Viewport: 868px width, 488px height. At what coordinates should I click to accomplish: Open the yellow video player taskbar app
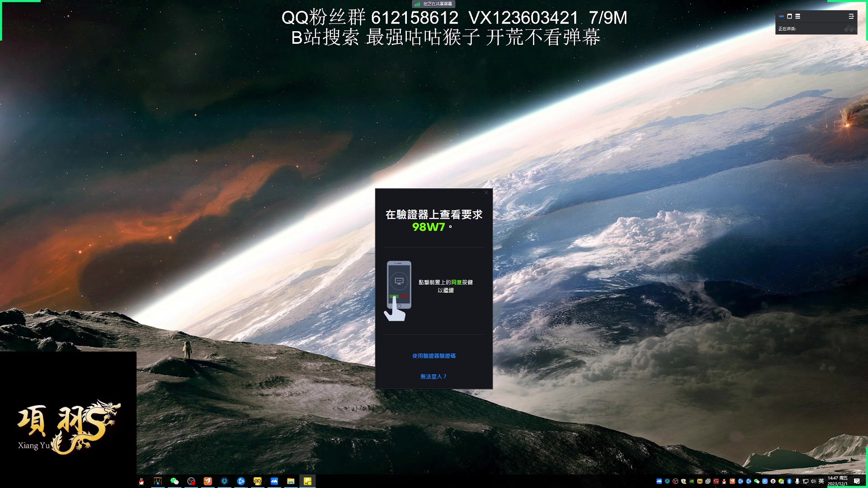[307, 481]
